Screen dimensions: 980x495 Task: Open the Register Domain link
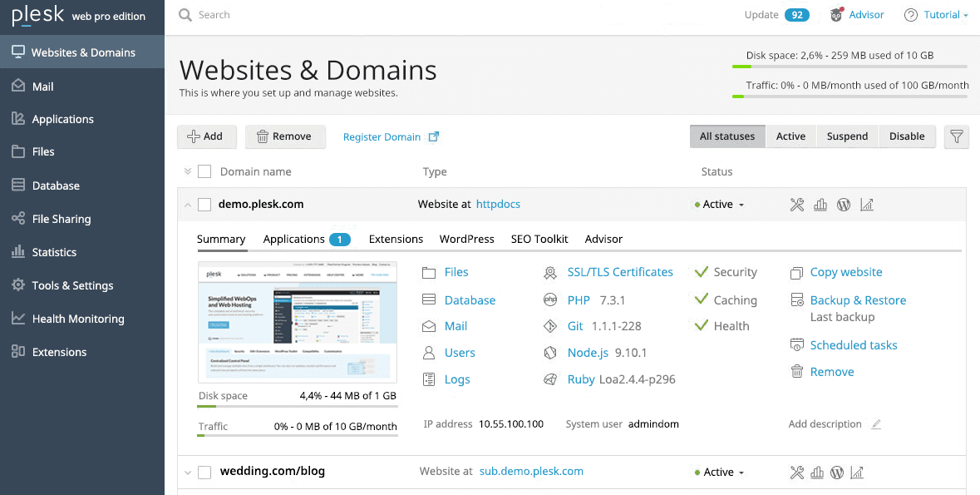[392, 137]
